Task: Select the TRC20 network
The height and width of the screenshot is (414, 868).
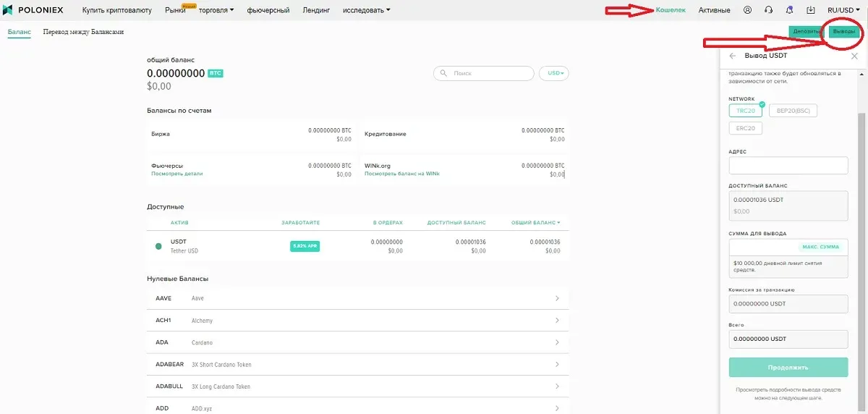Action: [x=746, y=111]
